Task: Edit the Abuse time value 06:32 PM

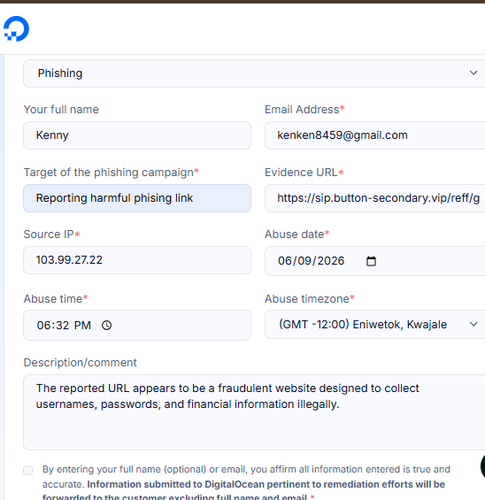Action: click(x=64, y=325)
